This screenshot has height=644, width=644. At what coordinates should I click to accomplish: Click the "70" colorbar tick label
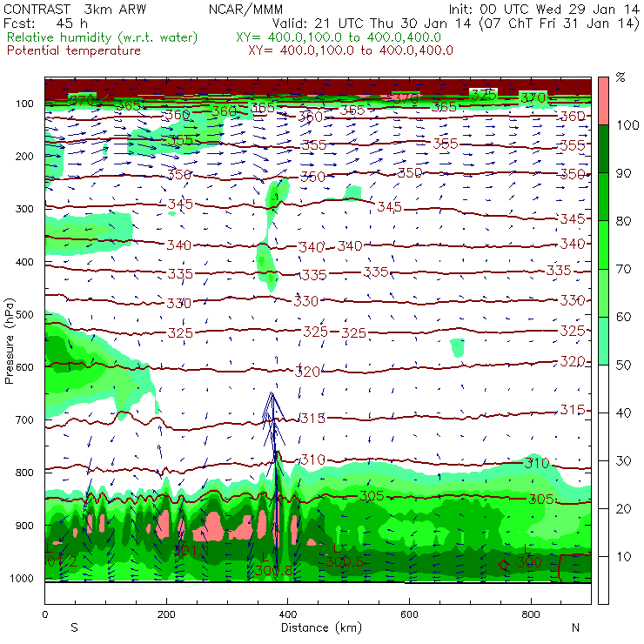click(x=624, y=269)
